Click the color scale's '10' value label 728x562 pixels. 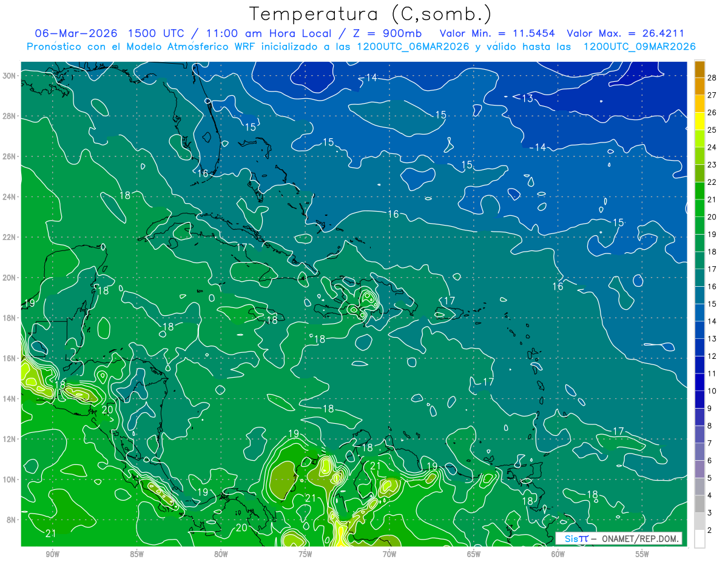coord(712,391)
